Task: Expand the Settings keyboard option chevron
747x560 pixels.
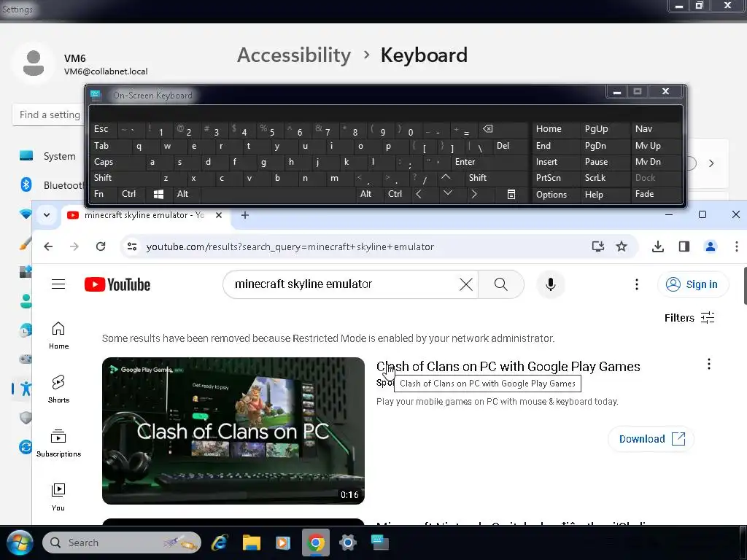Action: pyautogui.click(x=711, y=163)
